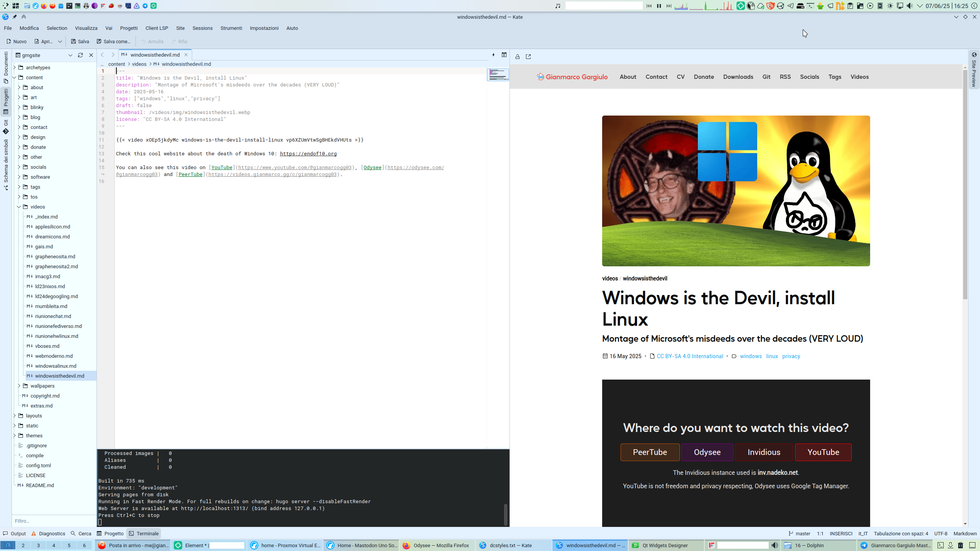980x551 pixels.
Task: Change the UTF-8 encoding in status bar
Action: pyautogui.click(x=941, y=533)
